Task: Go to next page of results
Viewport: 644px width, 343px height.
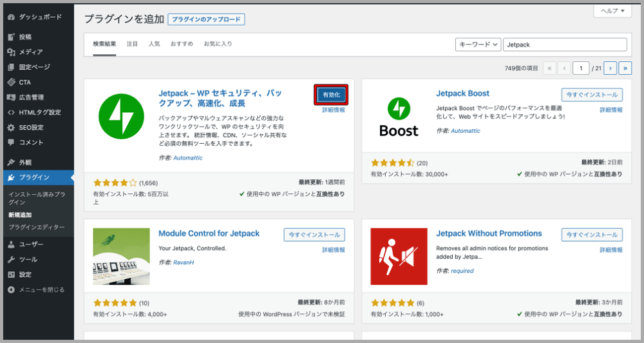Action: 611,68
